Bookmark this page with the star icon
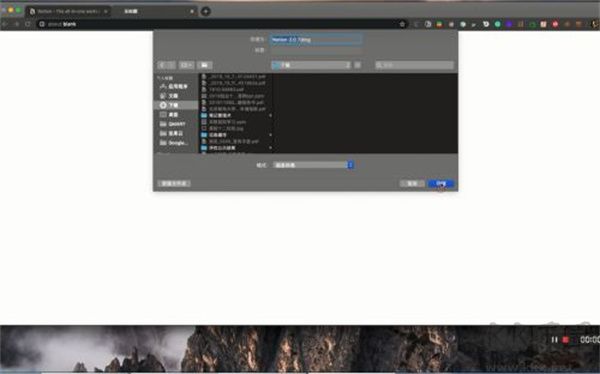Screen dimensions: 600x374 coord(402,24)
